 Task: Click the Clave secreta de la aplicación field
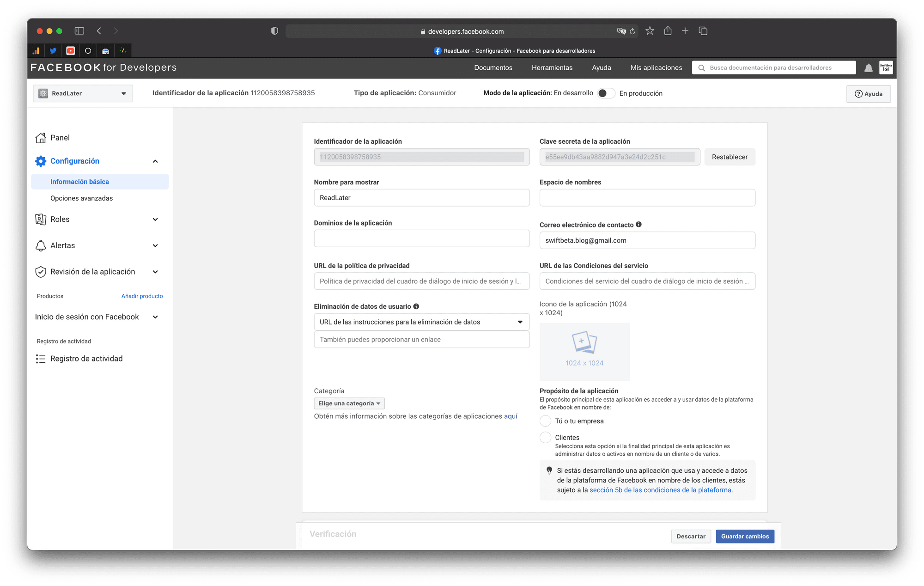(620, 157)
